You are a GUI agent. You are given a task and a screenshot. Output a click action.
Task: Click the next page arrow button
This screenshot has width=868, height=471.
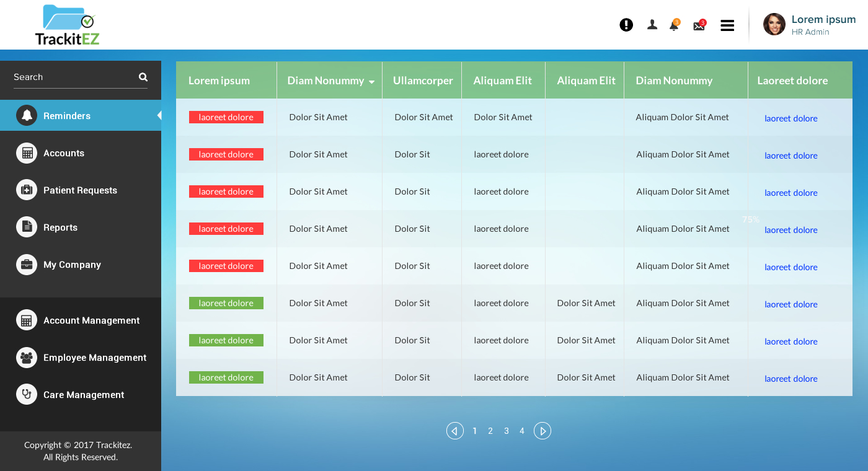tap(542, 431)
